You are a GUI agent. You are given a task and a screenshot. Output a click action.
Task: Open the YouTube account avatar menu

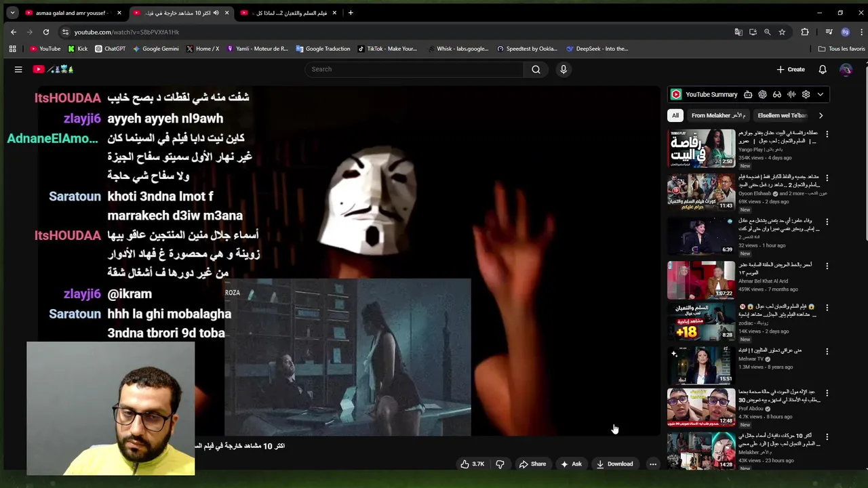tap(846, 69)
